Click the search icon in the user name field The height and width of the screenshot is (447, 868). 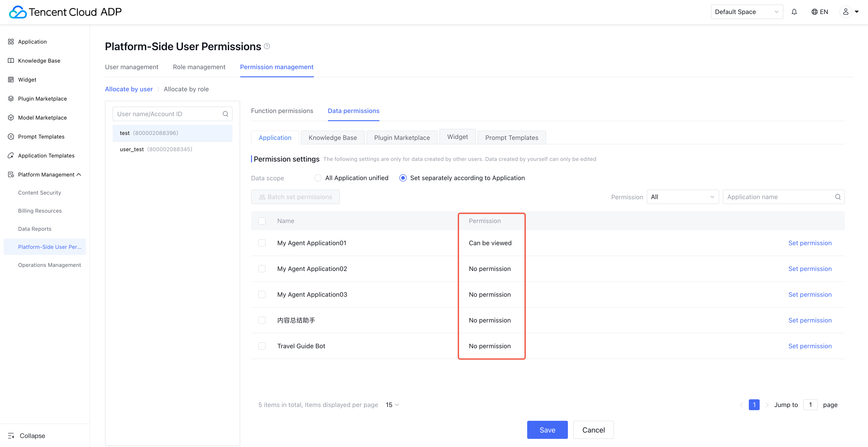[225, 114]
